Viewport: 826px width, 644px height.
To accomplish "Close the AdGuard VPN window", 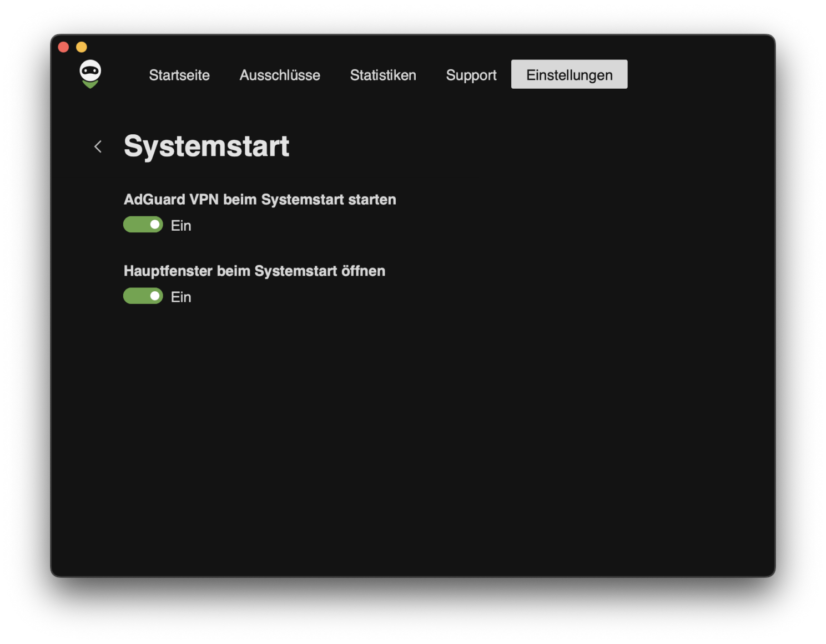I will click(x=63, y=46).
